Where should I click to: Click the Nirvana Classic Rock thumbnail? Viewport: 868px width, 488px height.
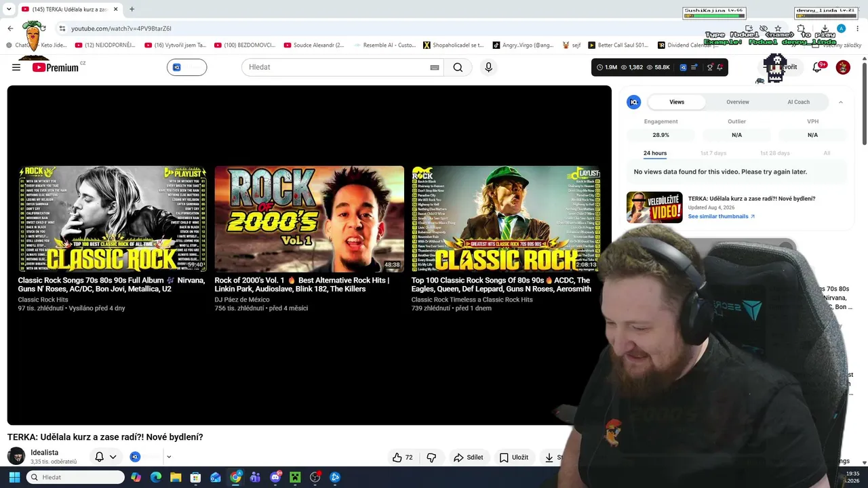[112, 219]
